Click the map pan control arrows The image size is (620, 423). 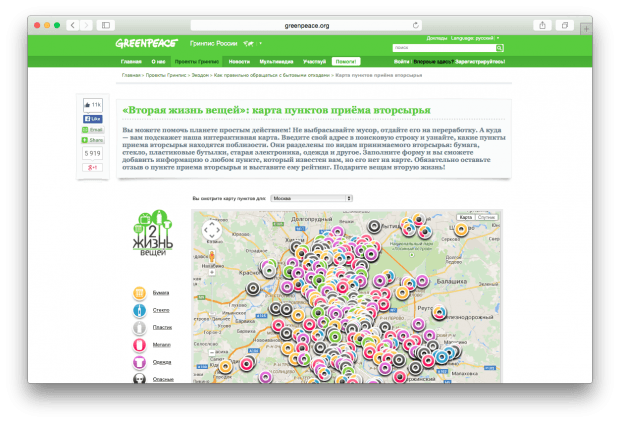pyautogui.click(x=213, y=230)
